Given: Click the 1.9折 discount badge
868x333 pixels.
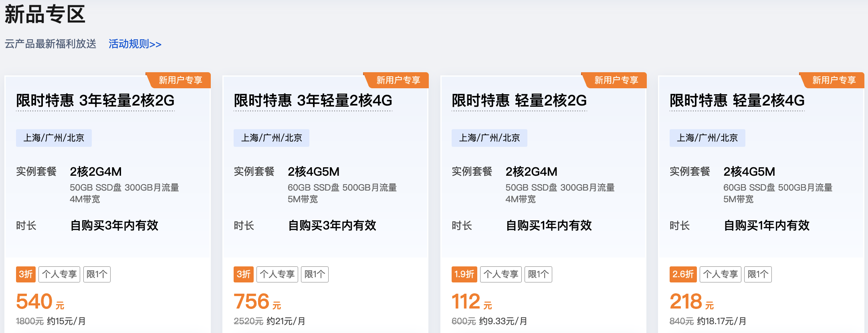Looking at the screenshot, I should [x=464, y=274].
